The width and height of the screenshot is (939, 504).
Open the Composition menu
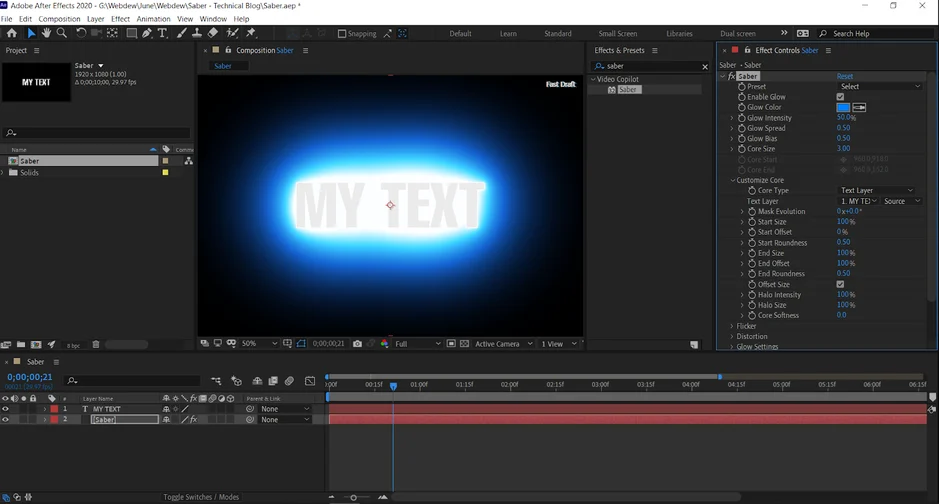click(59, 19)
